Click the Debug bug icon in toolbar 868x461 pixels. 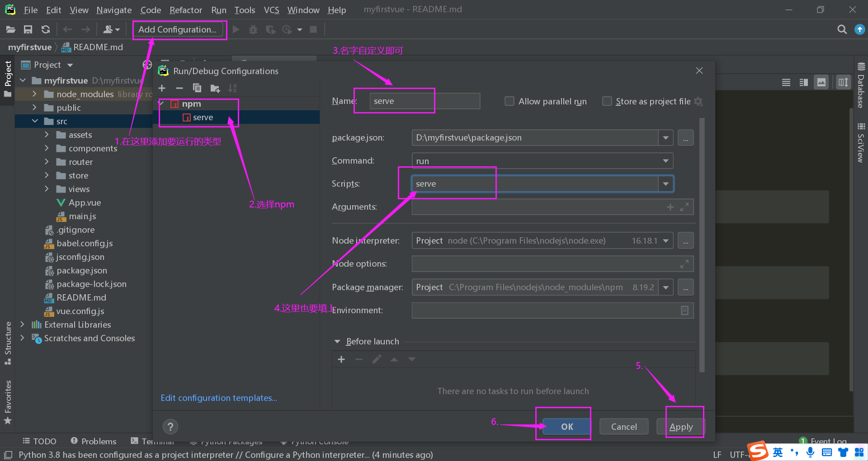click(x=253, y=29)
